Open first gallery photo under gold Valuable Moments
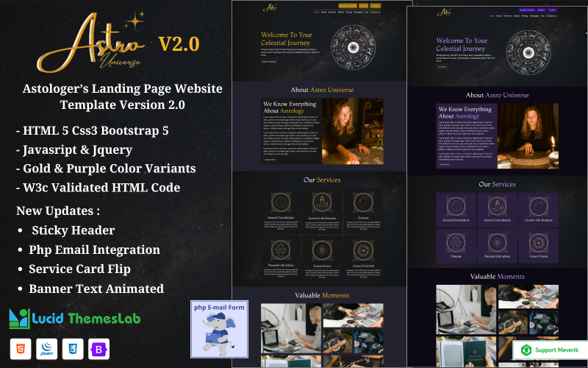Image resolution: width=588 pixels, height=368 pixels. (280, 318)
